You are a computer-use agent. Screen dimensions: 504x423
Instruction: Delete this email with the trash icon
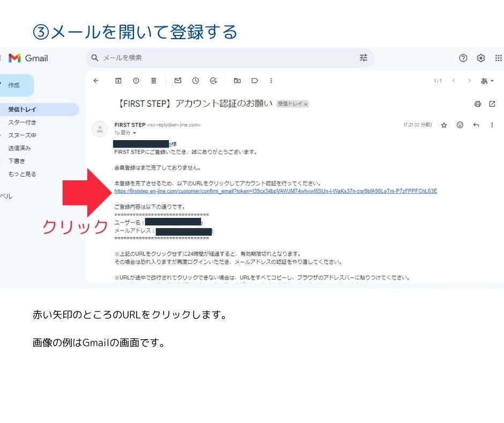click(x=154, y=81)
